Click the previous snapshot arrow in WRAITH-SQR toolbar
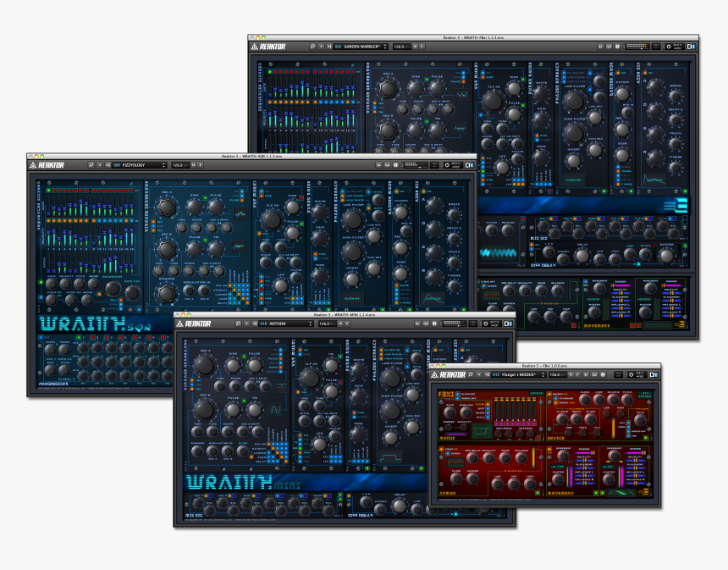The image size is (728, 570). coord(194,165)
